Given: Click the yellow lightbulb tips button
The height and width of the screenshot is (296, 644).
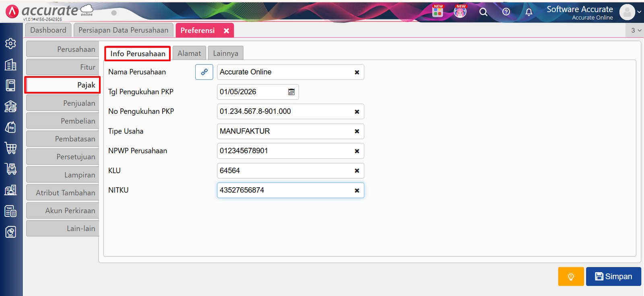Looking at the screenshot, I should [571, 277].
